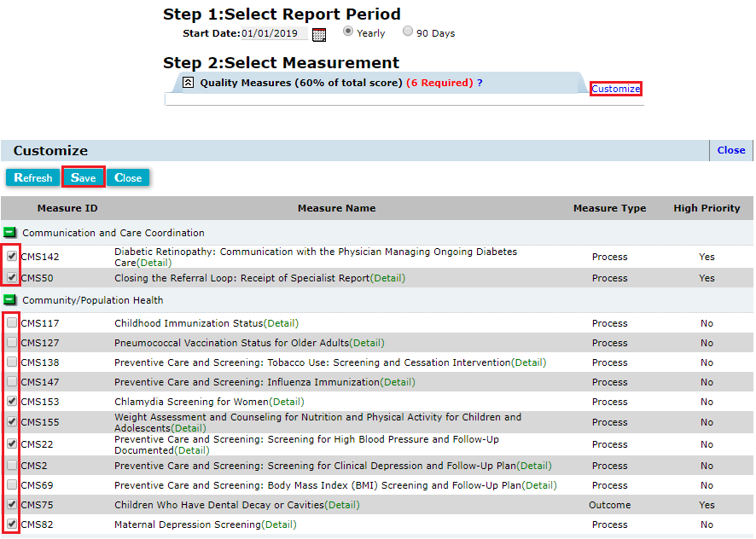Uncheck the CMS75 dental decay checkbox
This screenshot has width=756, height=539.
[12, 504]
